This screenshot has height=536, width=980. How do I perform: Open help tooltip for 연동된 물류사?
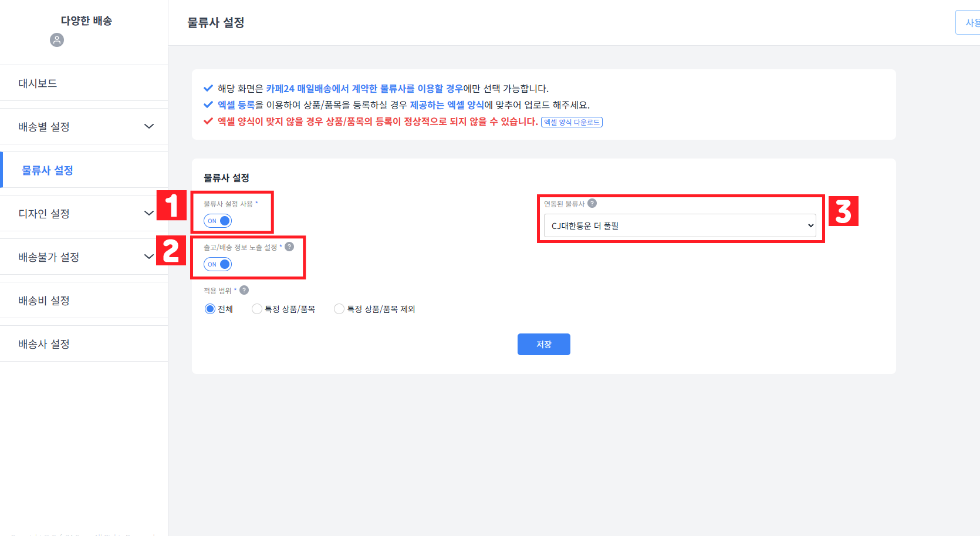click(x=592, y=203)
